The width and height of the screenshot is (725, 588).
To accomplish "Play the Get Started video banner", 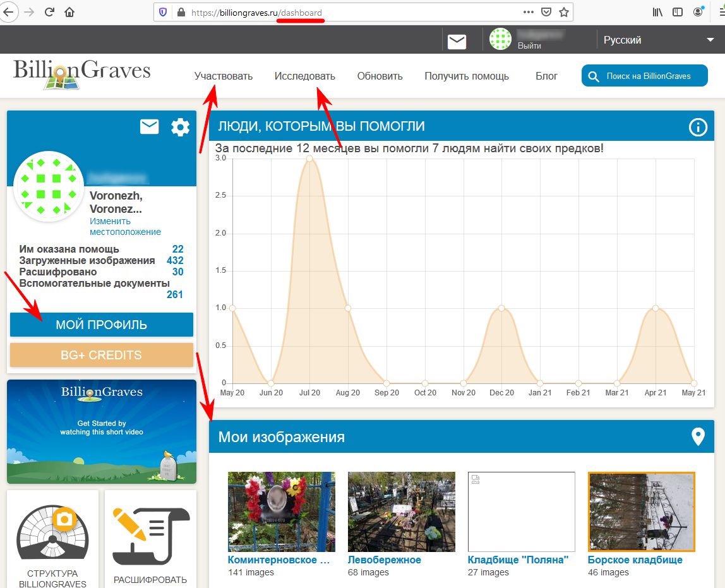I will (x=102, y=432).
